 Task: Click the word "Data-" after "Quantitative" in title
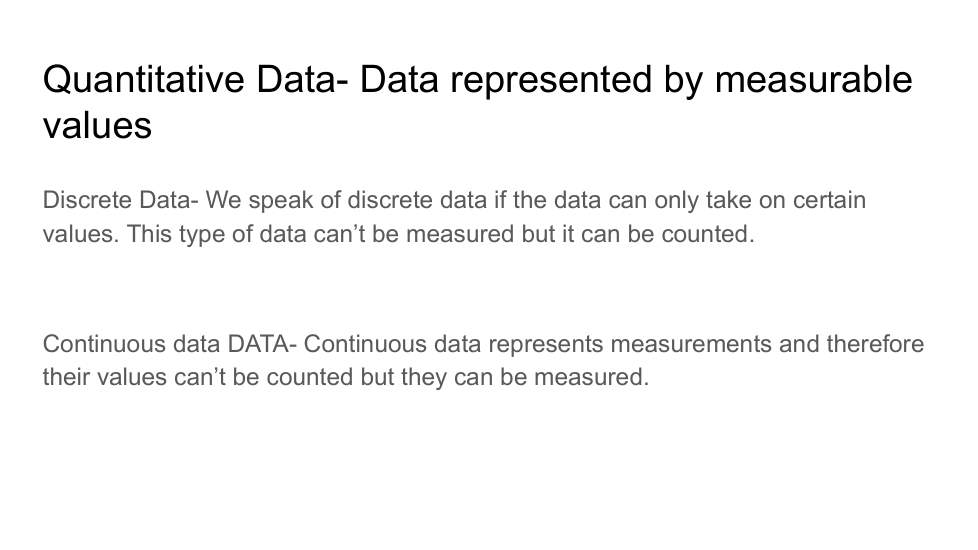[x=299, y=80]
